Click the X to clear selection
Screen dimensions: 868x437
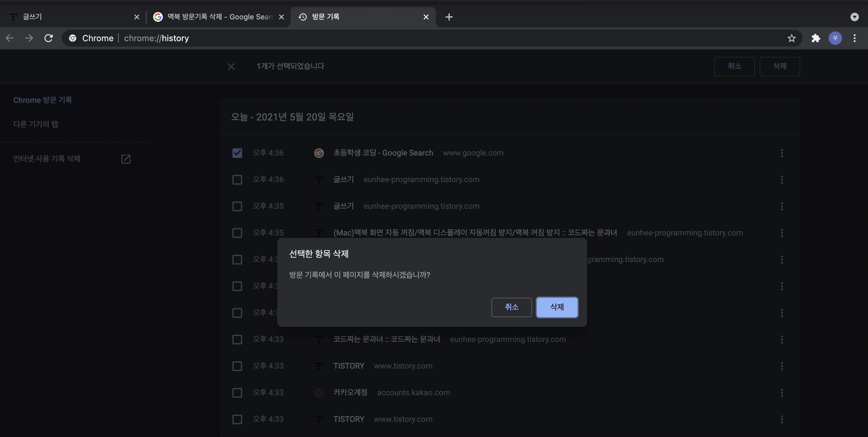[231, 66]
